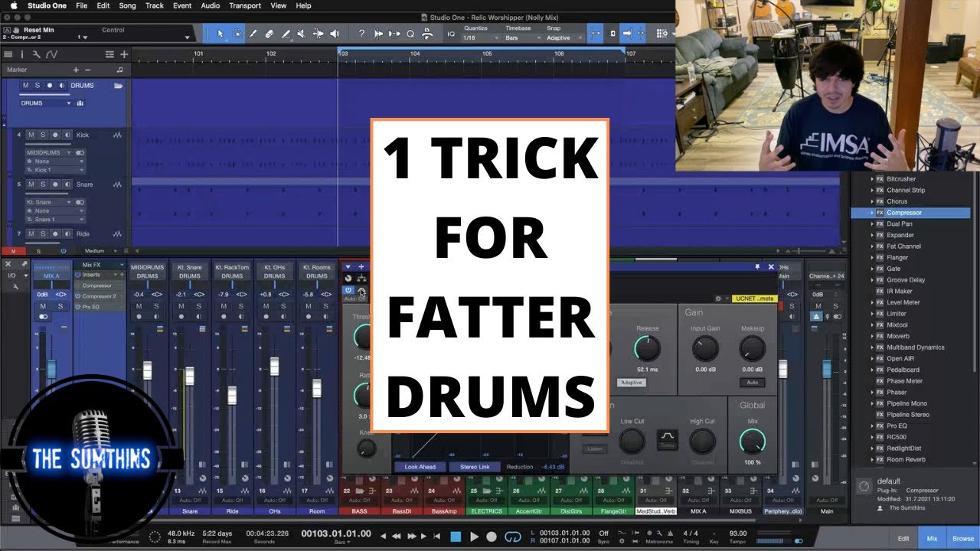Close the Compressor plugin window
This screenshot has width=980, height=551.
tap(769, 266)
